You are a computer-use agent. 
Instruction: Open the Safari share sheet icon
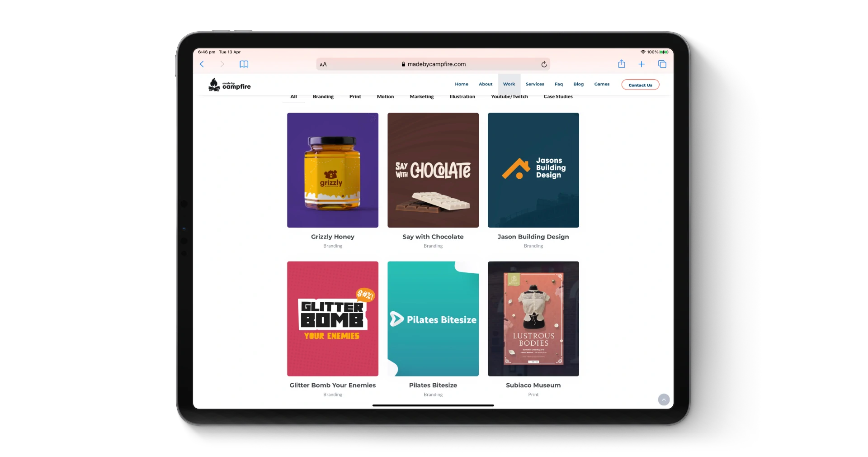(622, 64)
